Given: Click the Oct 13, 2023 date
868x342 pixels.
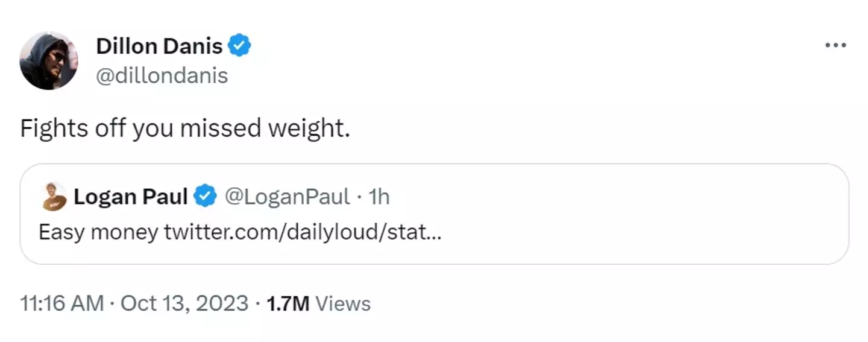Looking at the screenshot, I should click(184, 303).
